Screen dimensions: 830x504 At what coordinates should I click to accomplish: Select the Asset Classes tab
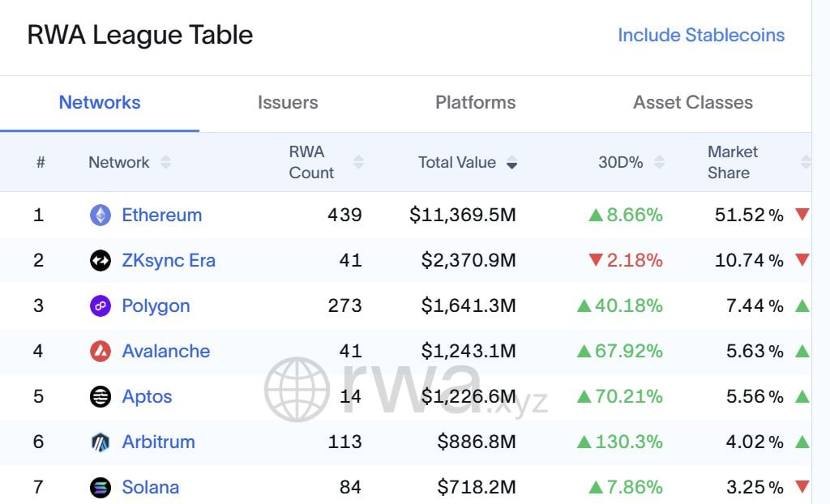(692, 103)
